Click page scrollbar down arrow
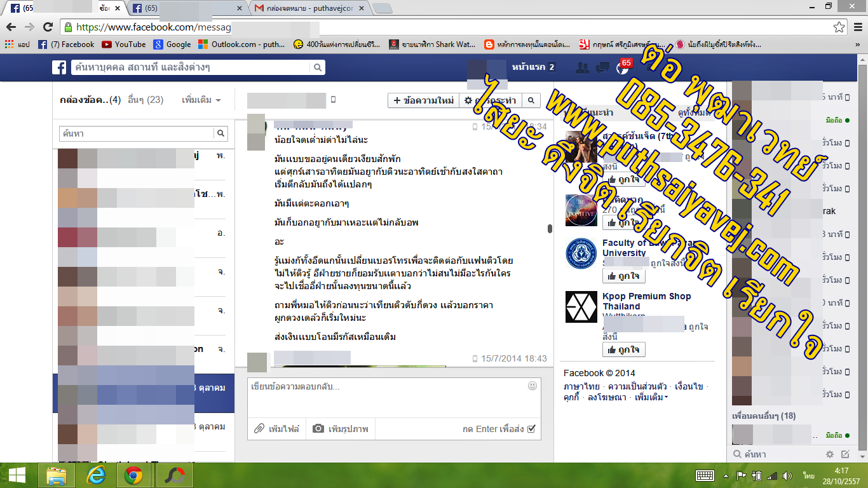This screenshot has height=488, width=868. 862,457
